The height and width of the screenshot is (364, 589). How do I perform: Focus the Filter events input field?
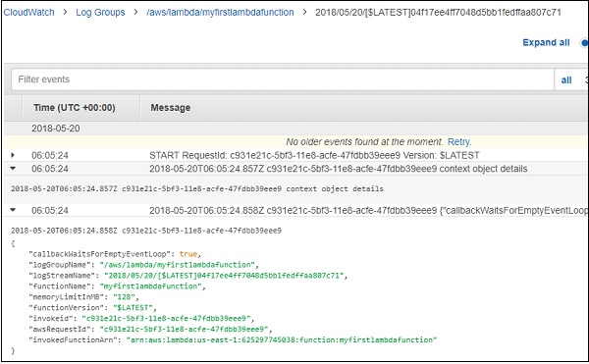[283, 79]
